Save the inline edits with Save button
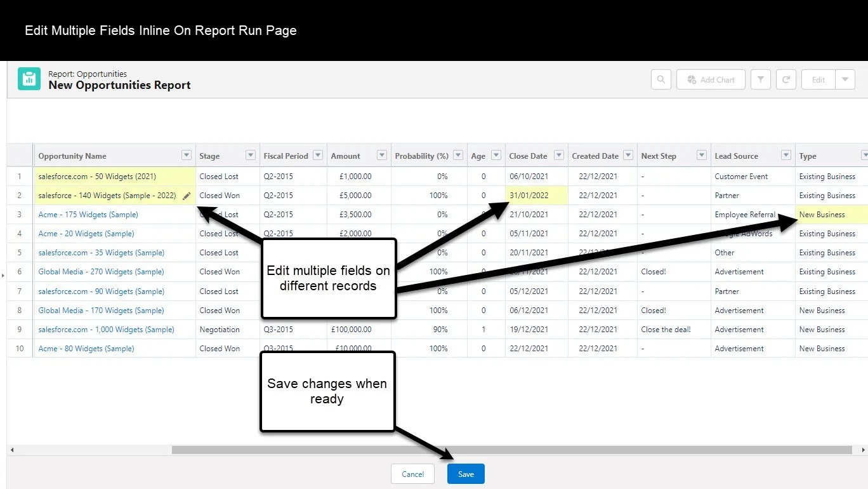 [x=466, y=474]
